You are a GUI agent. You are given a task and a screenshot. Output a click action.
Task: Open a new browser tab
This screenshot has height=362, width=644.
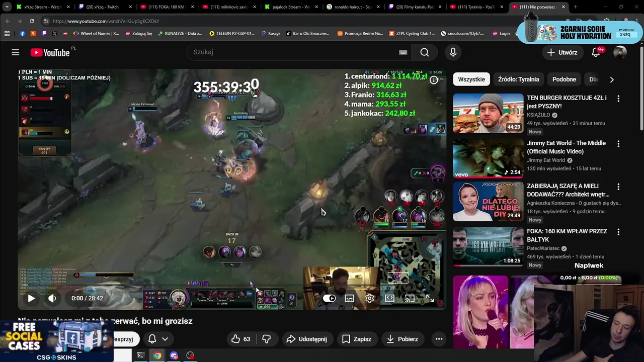point(576,7)
